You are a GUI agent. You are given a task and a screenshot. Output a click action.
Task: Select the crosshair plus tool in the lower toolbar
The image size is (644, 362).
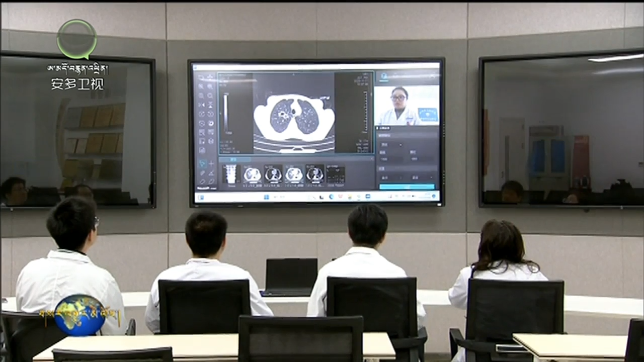(211, 163)
